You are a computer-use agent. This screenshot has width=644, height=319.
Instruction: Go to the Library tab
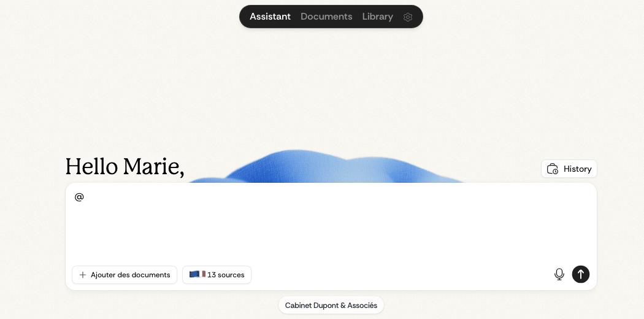coord(377,17)
